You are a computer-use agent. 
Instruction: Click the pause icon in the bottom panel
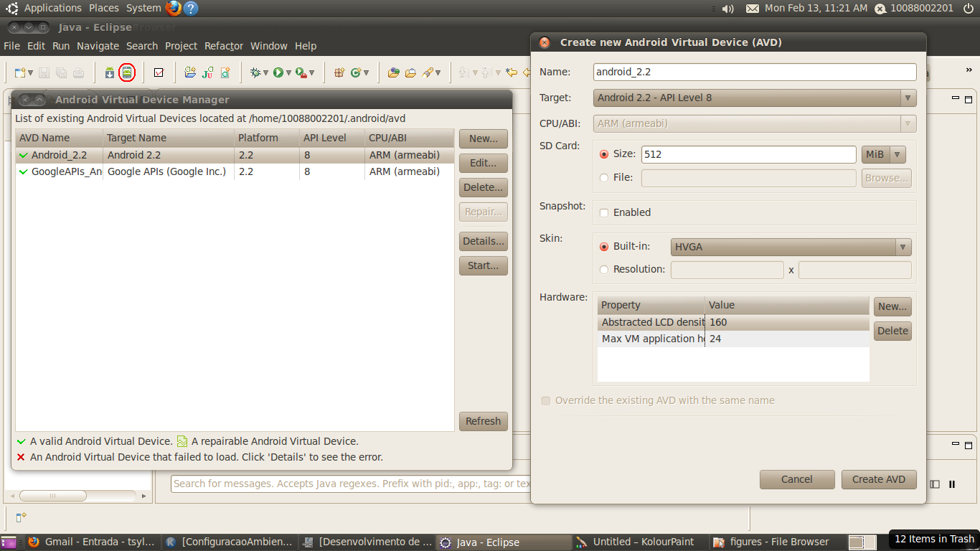[x=952, y=484]
